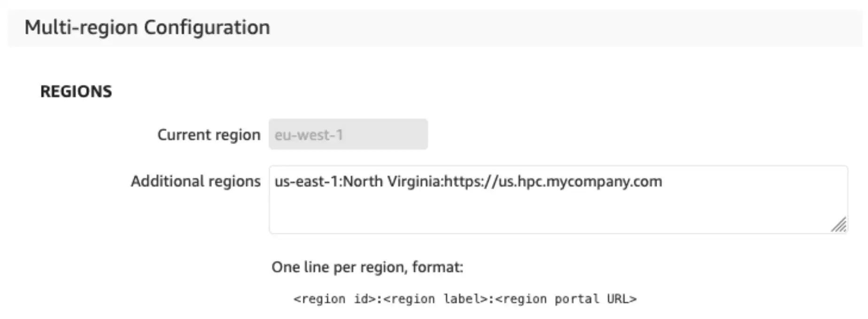Click the 'One line per region, format:' hint
Image resolution: width=868 pixels, height=319 pixels.
tap(367, 267)
